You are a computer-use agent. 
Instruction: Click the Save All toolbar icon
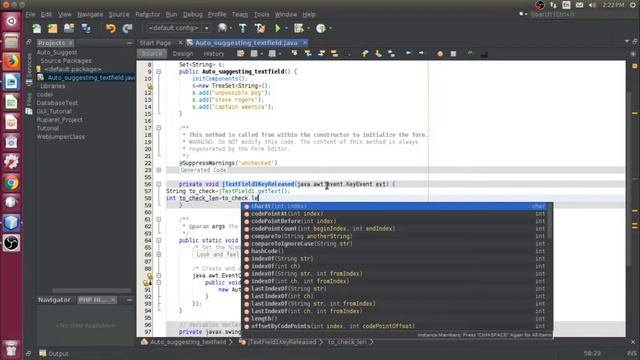coord(86,28)
